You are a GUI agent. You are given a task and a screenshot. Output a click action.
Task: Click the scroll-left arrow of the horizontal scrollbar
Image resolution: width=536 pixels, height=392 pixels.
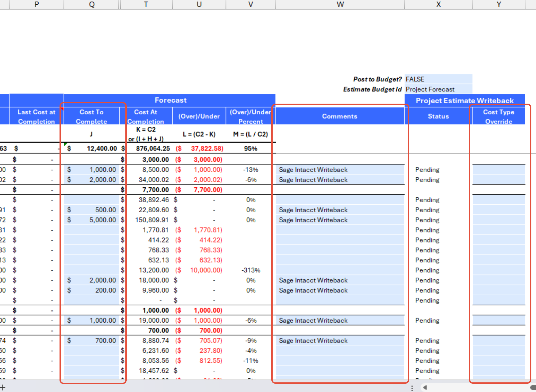[425, 387]
